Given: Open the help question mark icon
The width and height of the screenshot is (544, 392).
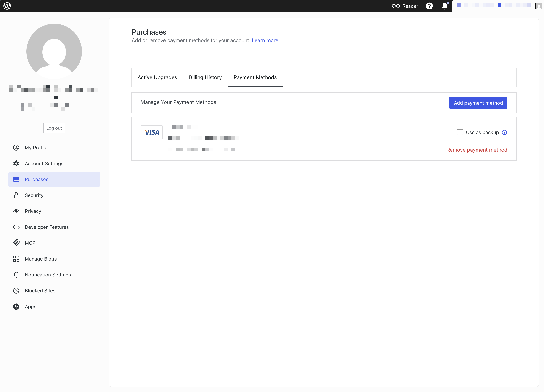Looking at the screenshot, I should tap(429, 6).
